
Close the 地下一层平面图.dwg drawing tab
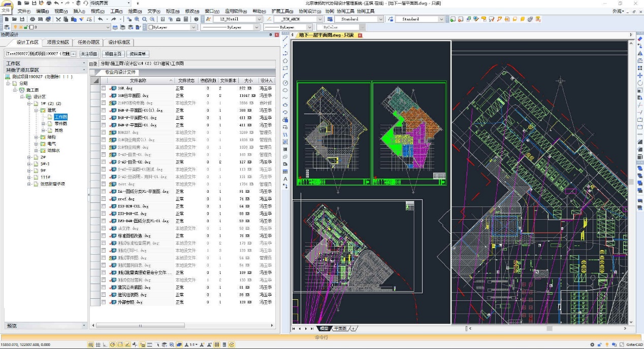(x=360, y=36)
